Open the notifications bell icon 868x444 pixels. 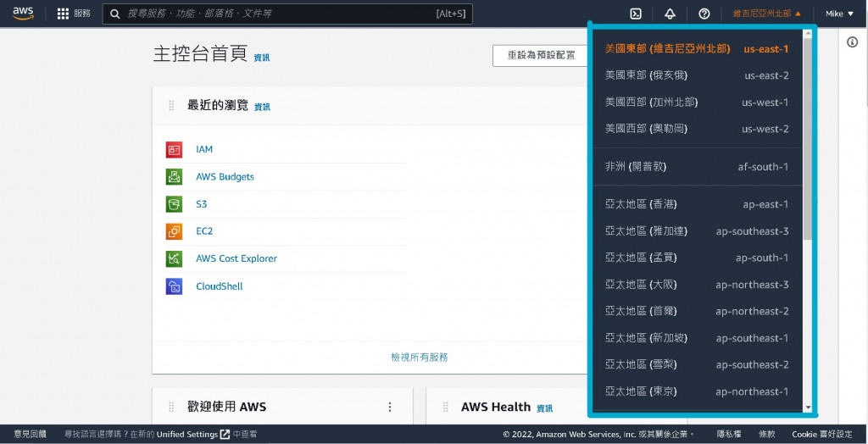[670, 14]
